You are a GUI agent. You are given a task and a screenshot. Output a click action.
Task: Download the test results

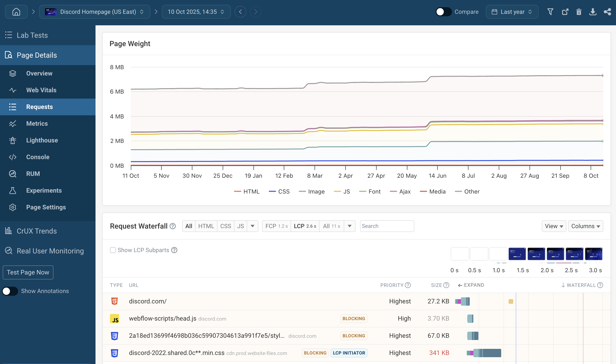(593, 12)
